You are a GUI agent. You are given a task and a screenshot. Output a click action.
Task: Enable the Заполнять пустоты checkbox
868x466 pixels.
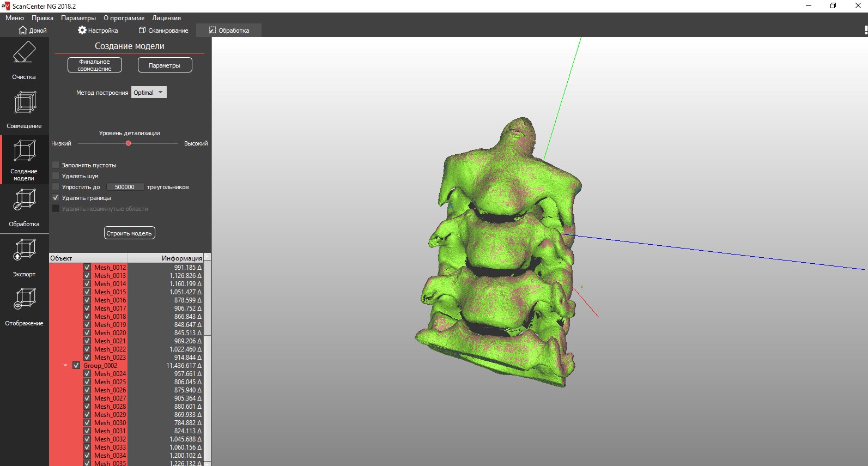click(x=56, y=165)
